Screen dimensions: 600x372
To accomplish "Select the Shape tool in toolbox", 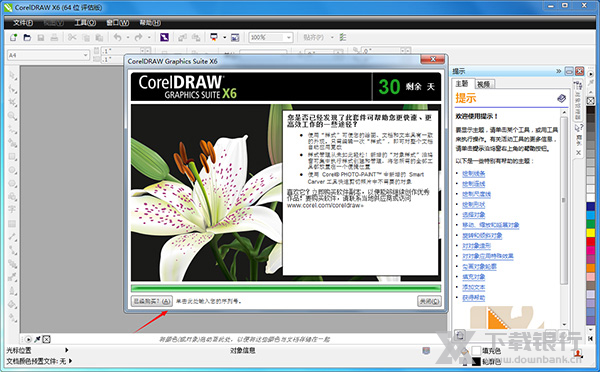I will pyautogui.click(x=13, y=89).
